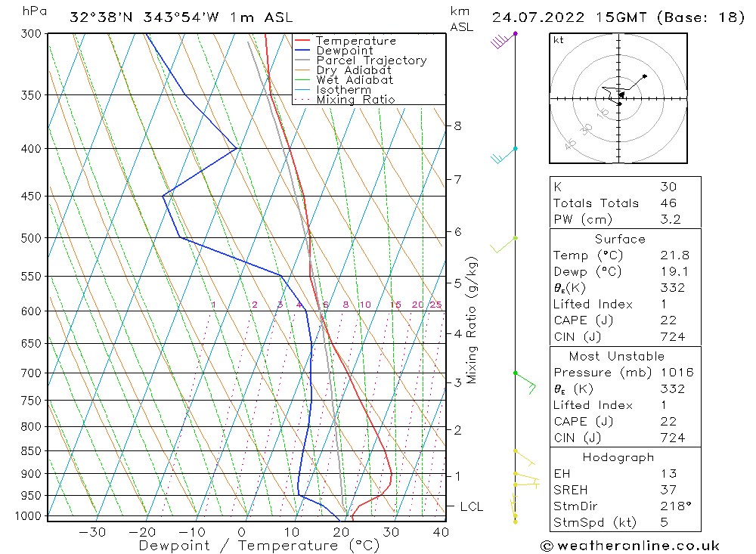The height and width of the screenshot is (554, 756).
Task: Click the −30 temperature axis label
Action: (x=92, y=532)
